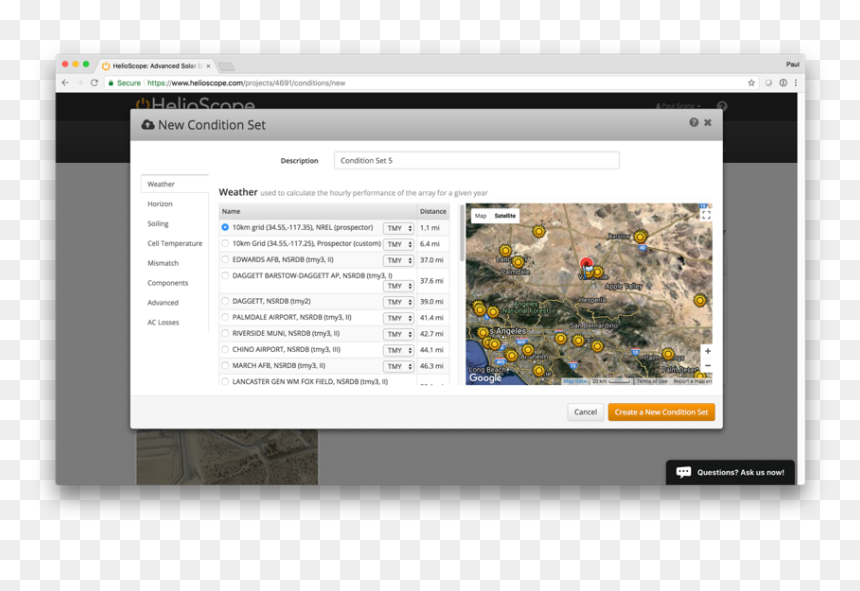Screen dimensions: 860x591
Task: Click the Distance column header
Action: point(433,211)
